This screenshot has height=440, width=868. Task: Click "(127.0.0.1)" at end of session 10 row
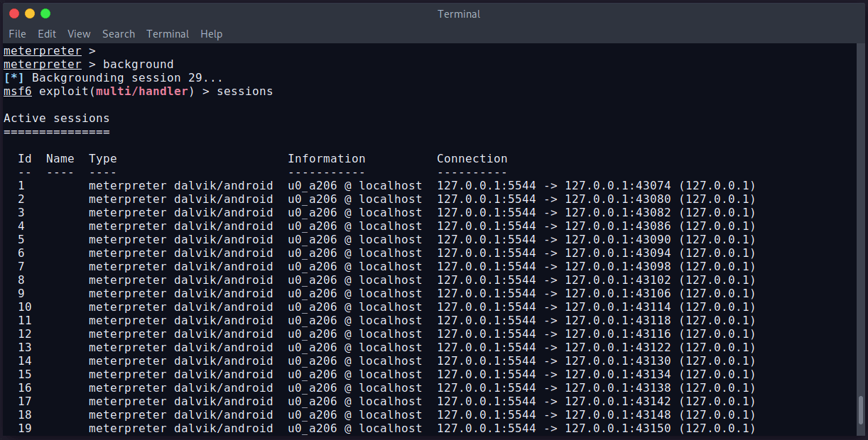tap(717, 307)
